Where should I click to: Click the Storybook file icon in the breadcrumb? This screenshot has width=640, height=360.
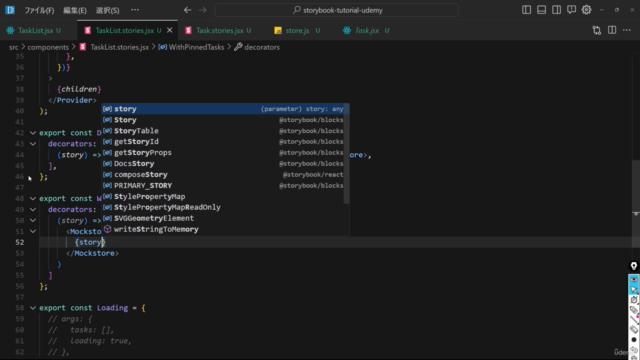pos(83,47)
